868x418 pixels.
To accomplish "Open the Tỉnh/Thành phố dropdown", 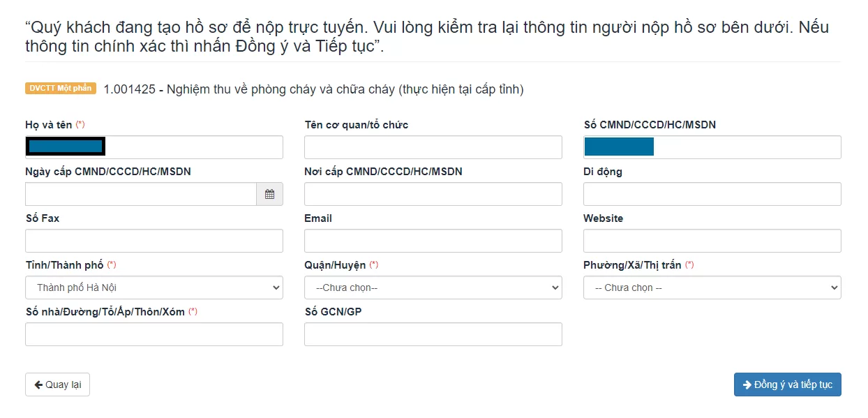I will pos(154,288).
